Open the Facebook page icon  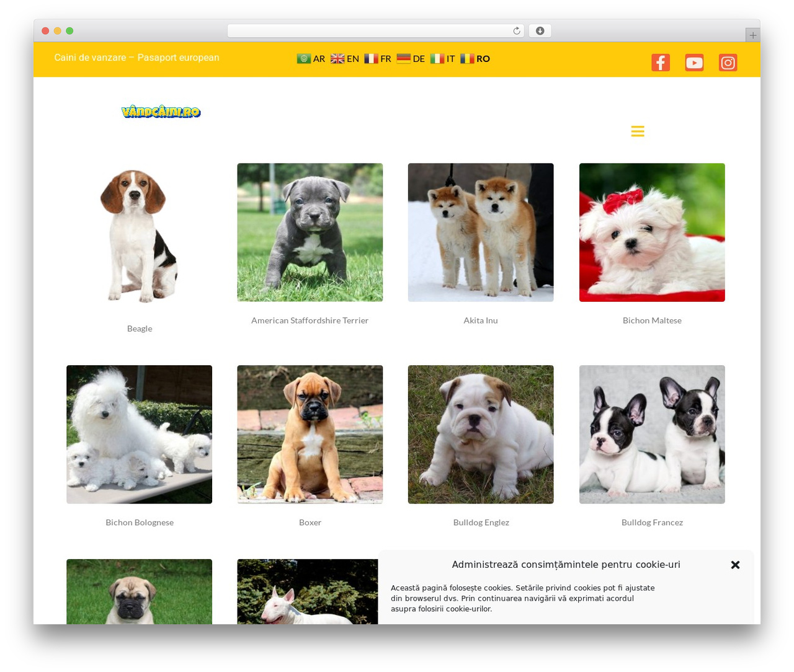coord(660,63)
